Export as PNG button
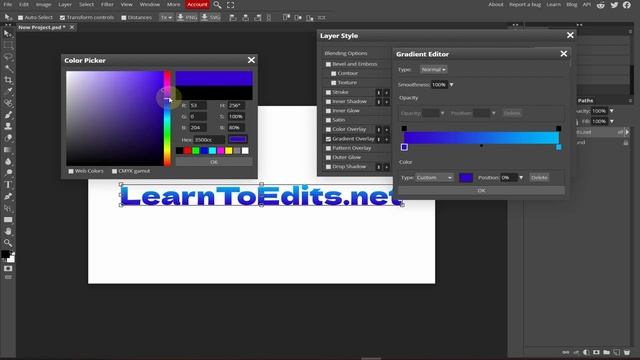The height and width of the screenshot is (360, 640). pyautogui.click(x=187, y=18)
